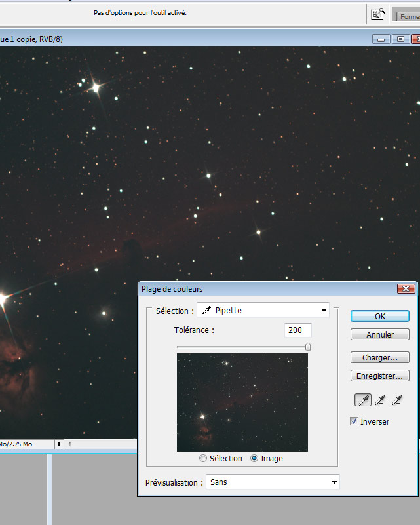Click the nebula preview thumbnail in dialog
Screen dimensions: 420x525
click(242, 402)
